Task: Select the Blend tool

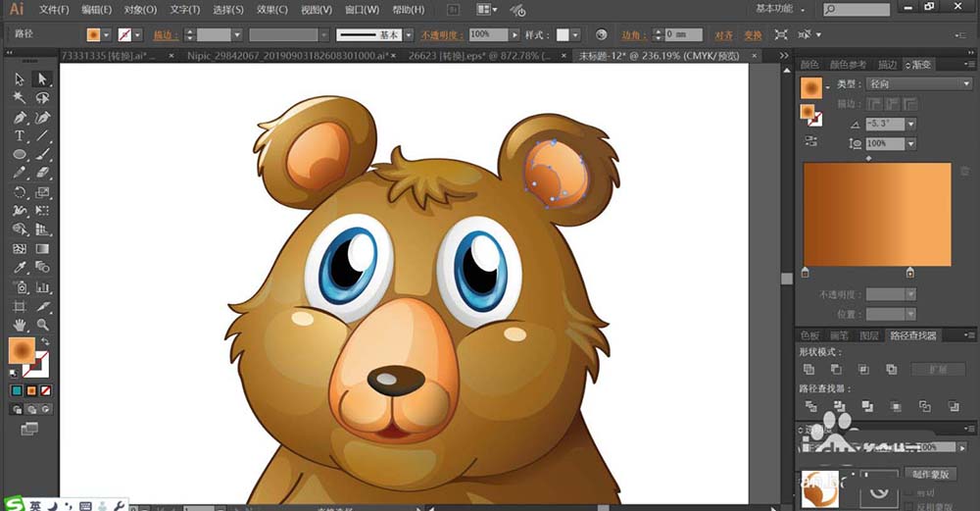Action: click(x=42, y=268)
